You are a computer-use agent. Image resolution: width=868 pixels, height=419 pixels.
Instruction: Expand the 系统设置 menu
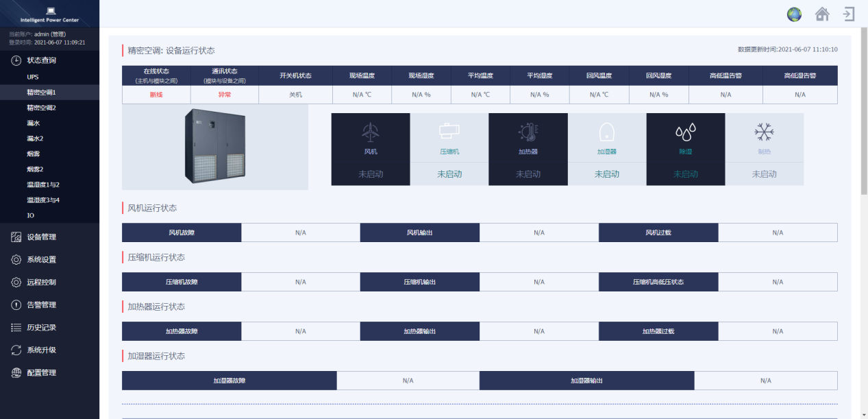tap(41, 260)
